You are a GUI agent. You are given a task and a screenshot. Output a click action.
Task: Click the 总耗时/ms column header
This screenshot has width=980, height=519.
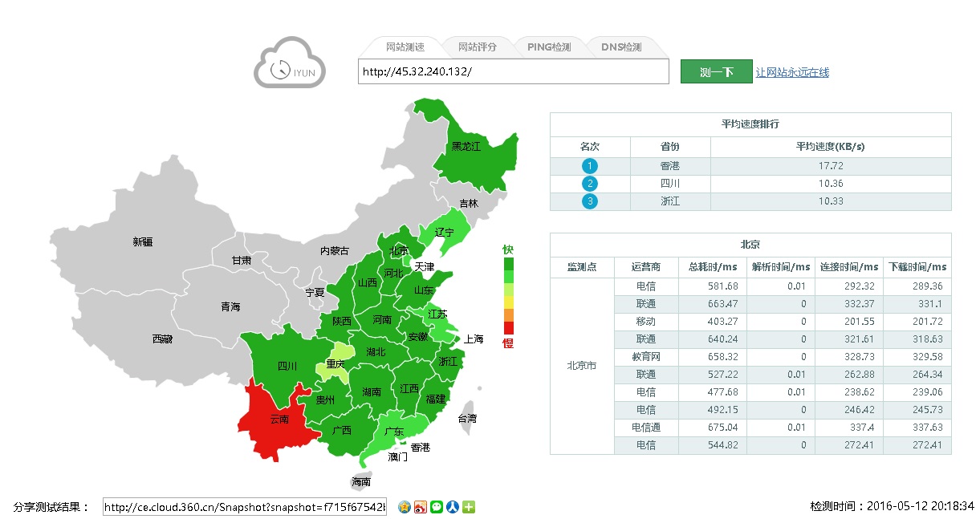point(713,267)
